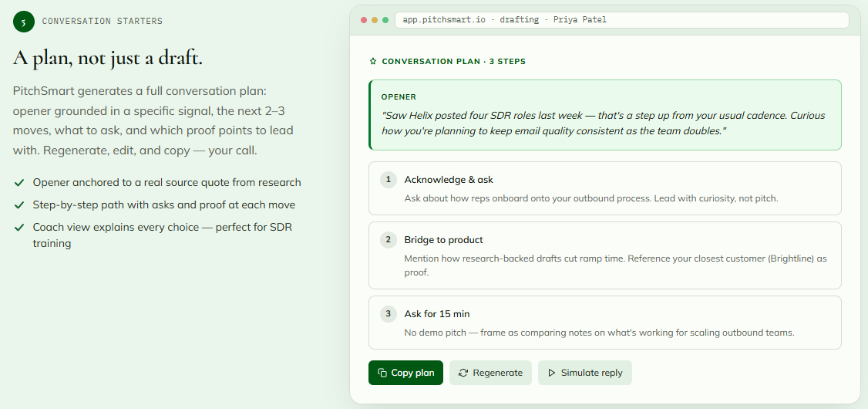The height and width of the screenshot is (409, 868).
Task: Click the Simulate reply button
Action: 584,373
